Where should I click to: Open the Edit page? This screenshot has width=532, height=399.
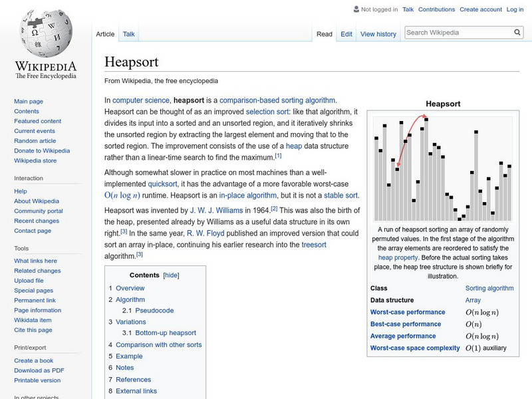coord(346,34)
